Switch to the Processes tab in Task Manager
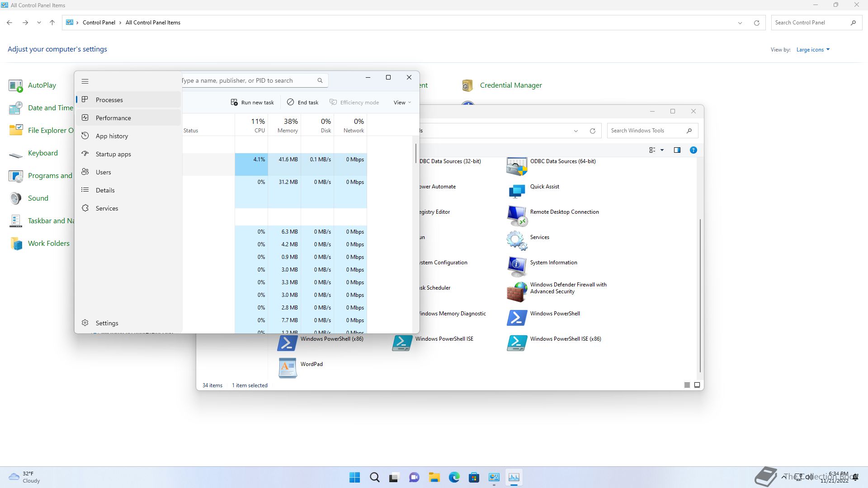 129,100
